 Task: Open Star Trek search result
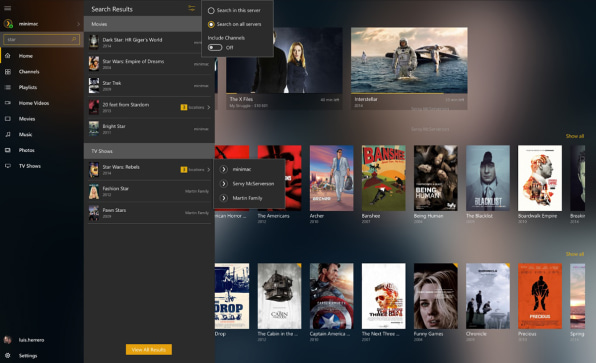149,86
